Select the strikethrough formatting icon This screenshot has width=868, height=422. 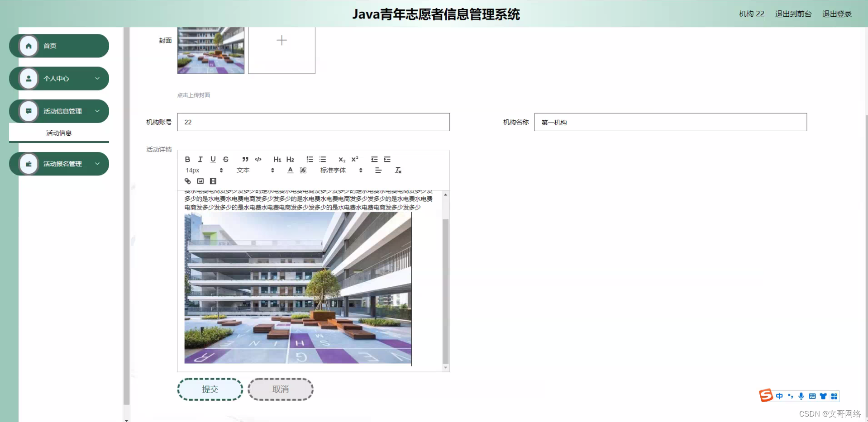[x=226, y=159]
